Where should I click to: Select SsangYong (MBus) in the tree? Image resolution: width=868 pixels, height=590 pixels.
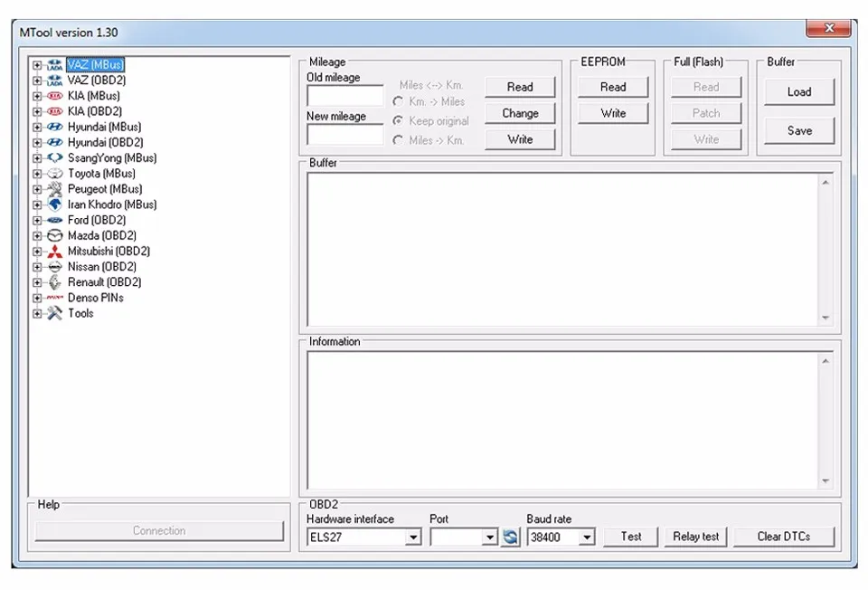coord(112,157)
